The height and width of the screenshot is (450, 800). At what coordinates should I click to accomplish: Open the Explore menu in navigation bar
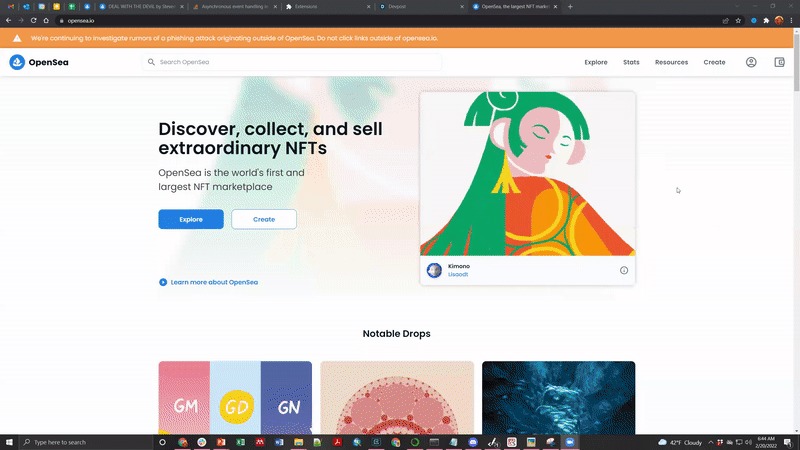(595, 62)
